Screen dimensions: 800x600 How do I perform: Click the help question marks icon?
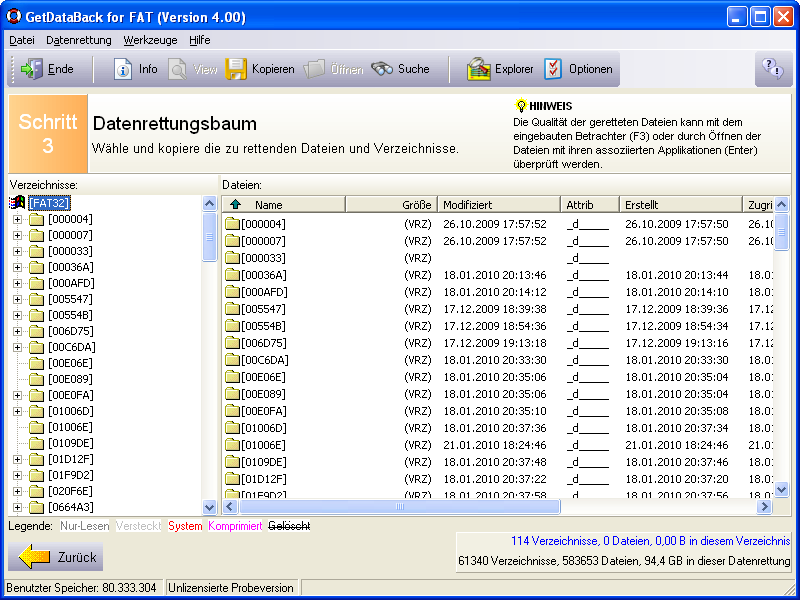772,68
